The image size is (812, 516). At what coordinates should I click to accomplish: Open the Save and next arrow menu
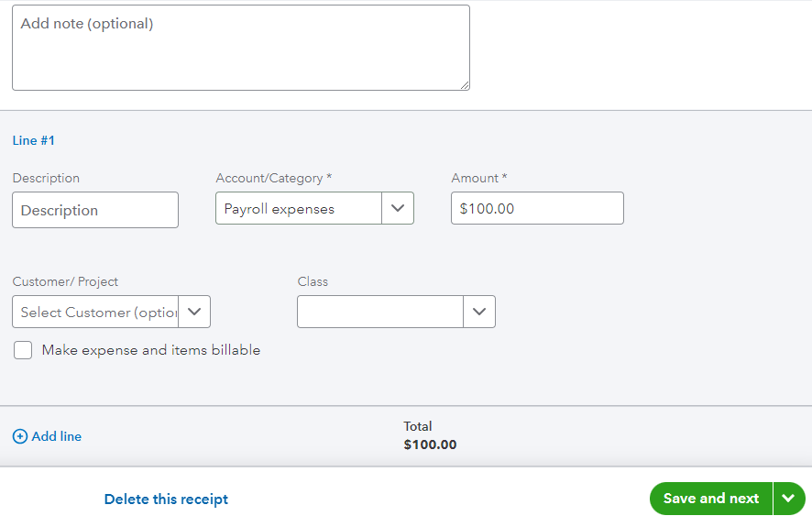788,499
